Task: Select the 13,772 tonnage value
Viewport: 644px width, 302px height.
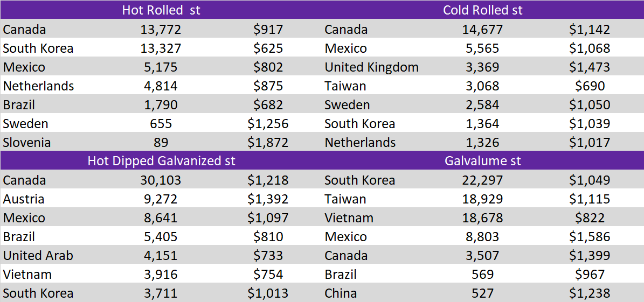Action: click(161, 30)
